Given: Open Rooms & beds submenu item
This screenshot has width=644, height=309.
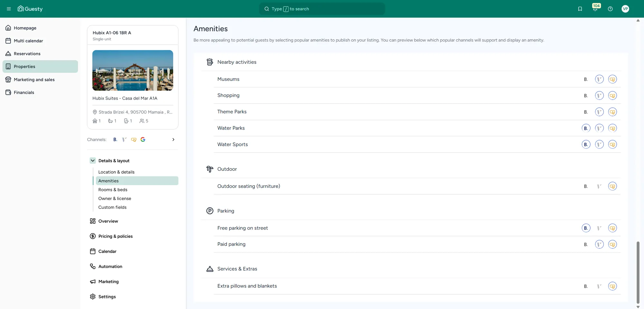Looking at the screenshot, I should coord(113,190).
